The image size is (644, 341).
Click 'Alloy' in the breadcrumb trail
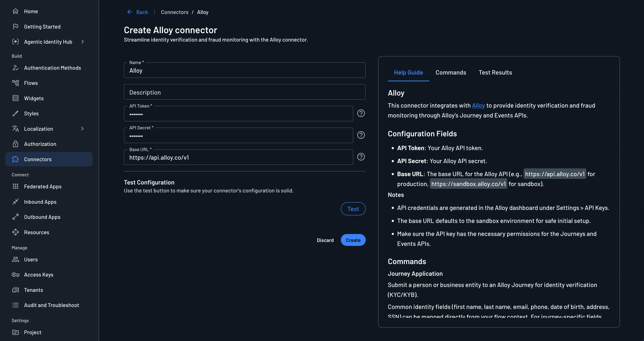pyautogui.click(x=203, y=12)
